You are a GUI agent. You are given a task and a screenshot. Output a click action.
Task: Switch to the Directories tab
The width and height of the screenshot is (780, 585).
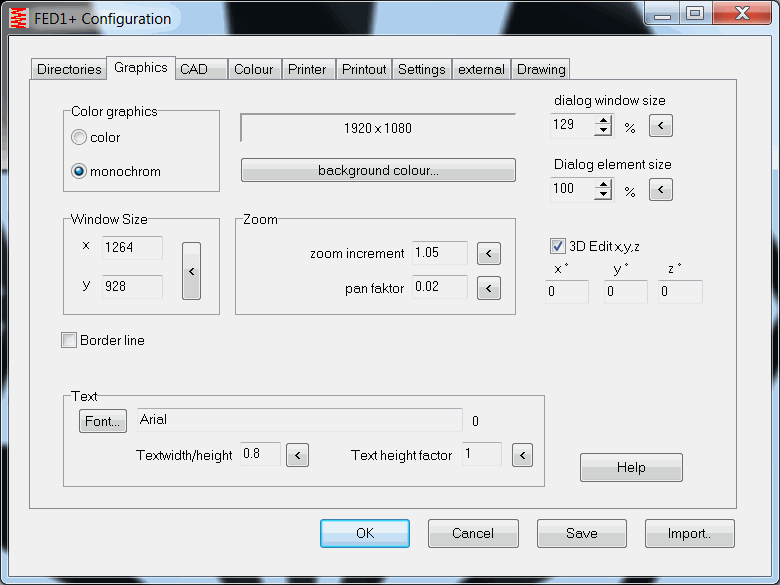click(x=69, y=69)
